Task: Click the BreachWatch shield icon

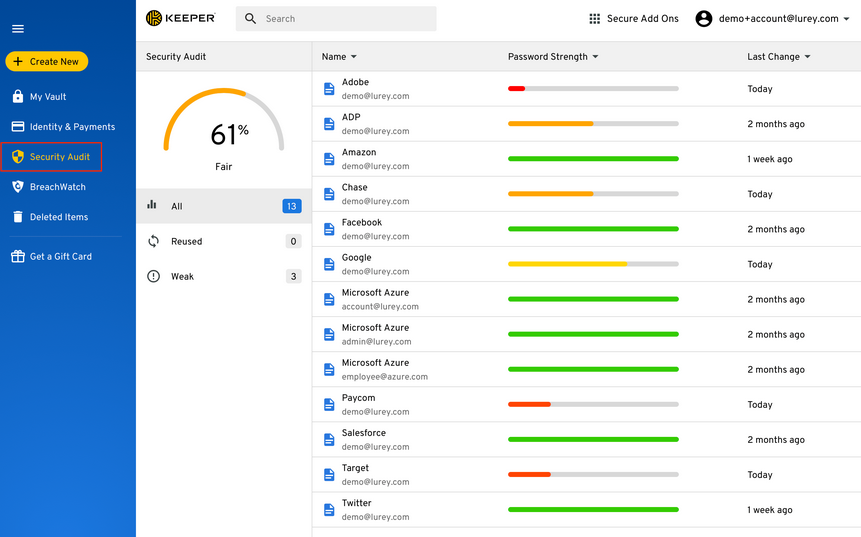Action: [x=18, y=187]
